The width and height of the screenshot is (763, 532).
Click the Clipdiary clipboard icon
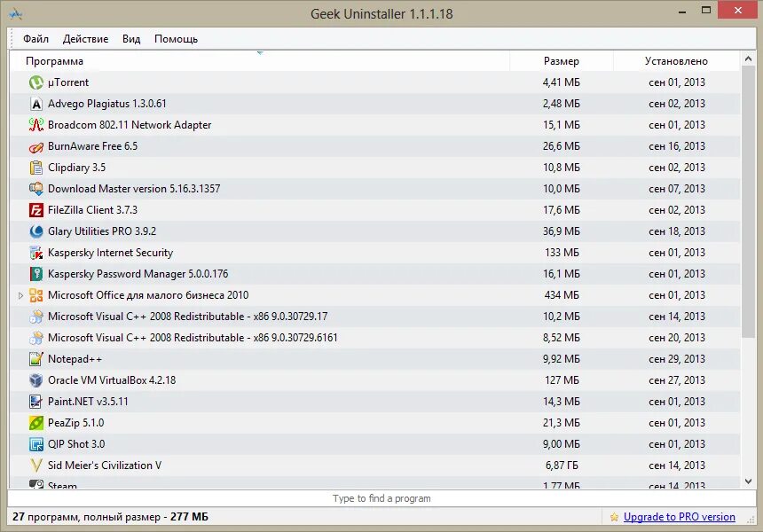tap(36, 168)
